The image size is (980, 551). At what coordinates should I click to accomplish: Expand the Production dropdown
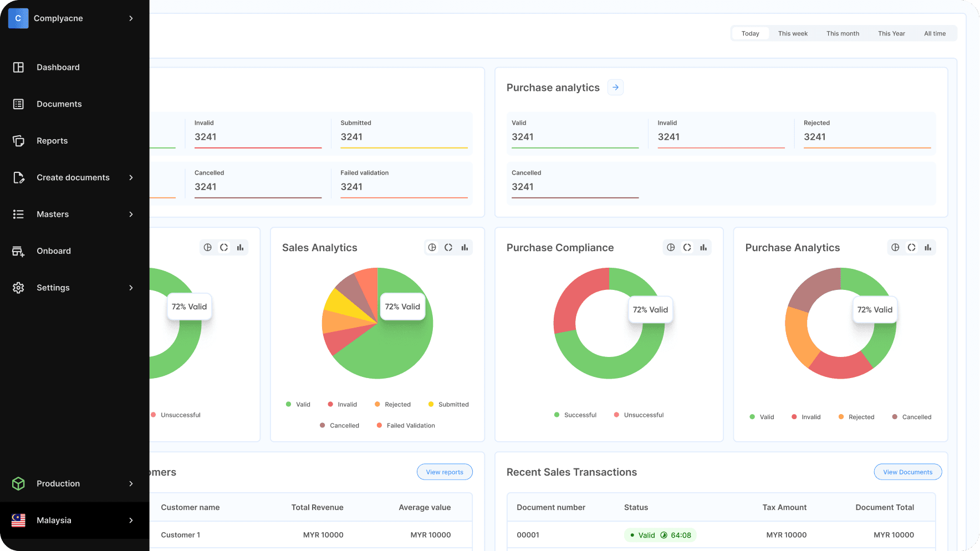(58, 483)
